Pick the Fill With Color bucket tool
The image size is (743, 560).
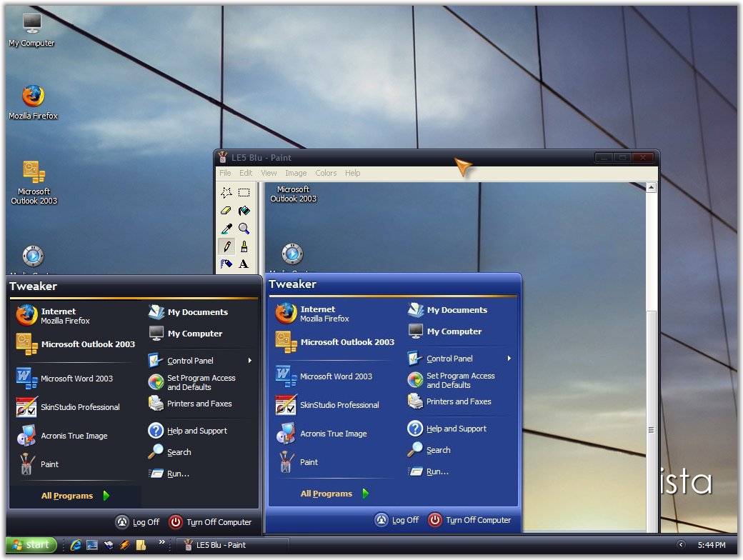click(244, 210)
